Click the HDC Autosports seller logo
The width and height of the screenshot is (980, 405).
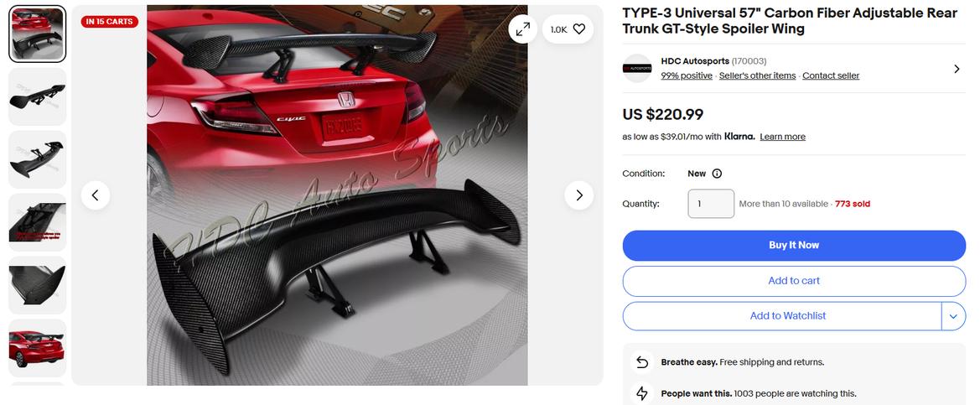pyautogui.click(x=637, y=68)
